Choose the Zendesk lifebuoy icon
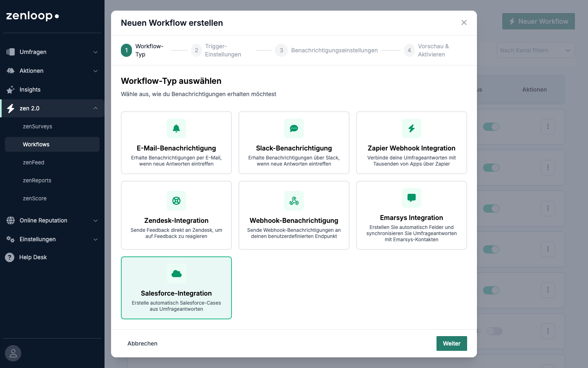588x368 pixels. click(176, 201)
